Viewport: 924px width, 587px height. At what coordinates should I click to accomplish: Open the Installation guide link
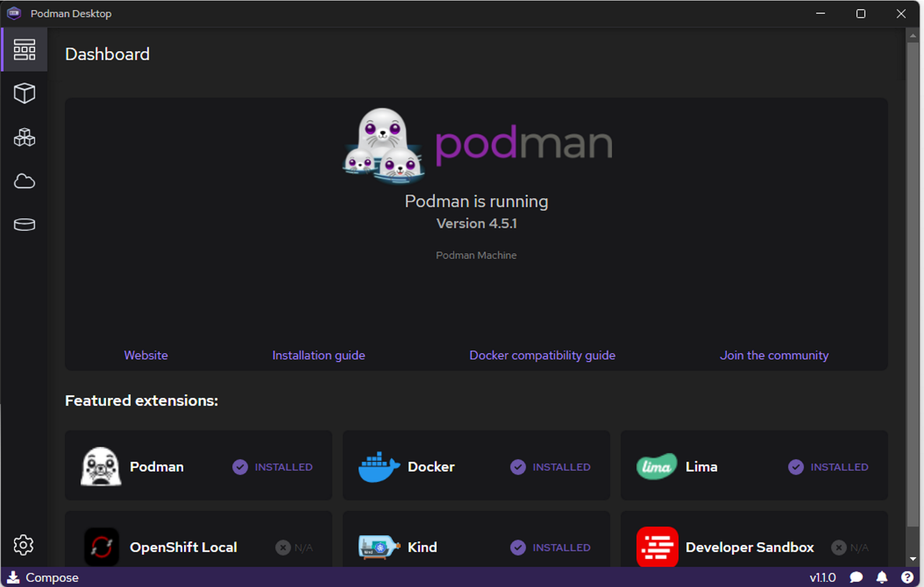point(319,355)
